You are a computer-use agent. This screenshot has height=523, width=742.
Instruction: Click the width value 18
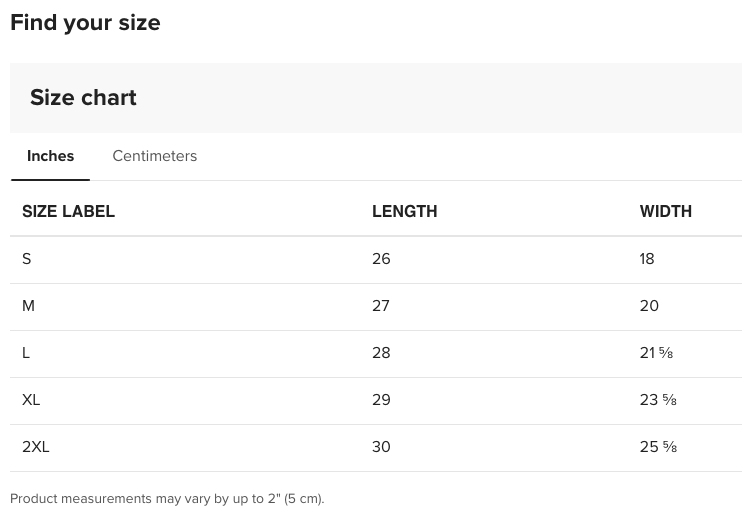(647, 259)
